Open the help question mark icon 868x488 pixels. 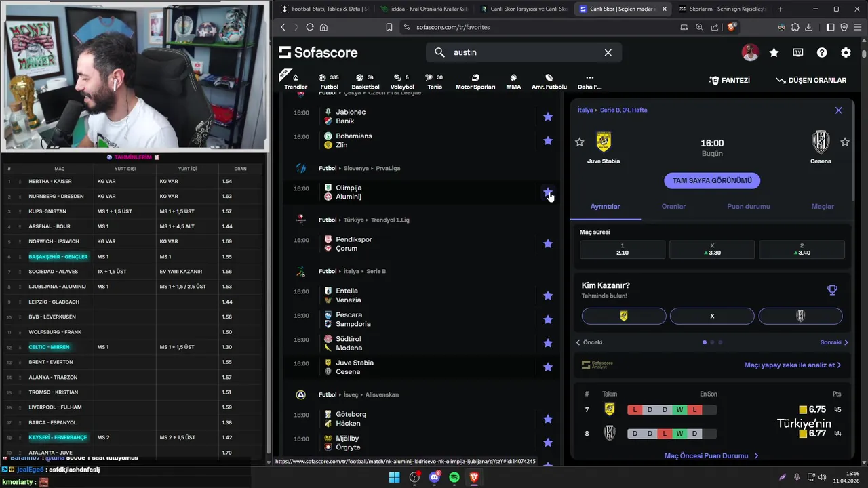[822, 52]
